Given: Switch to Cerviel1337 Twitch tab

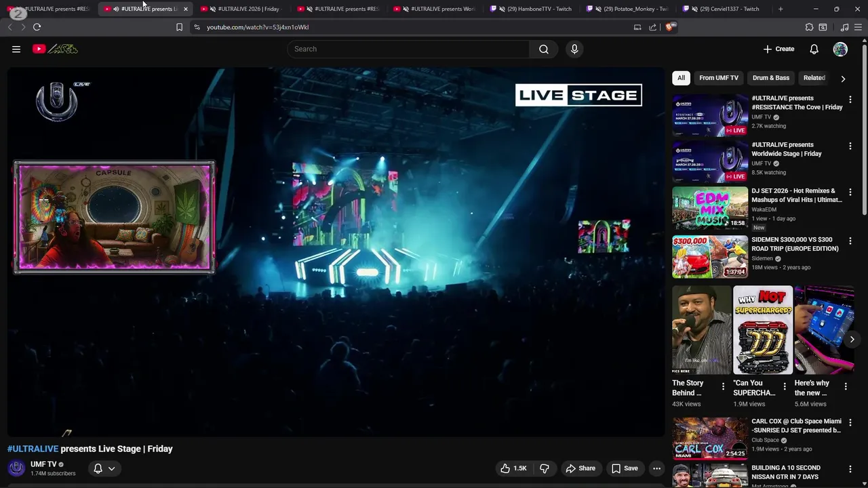Looking at the screenshot, I should [x=723, y=9].
